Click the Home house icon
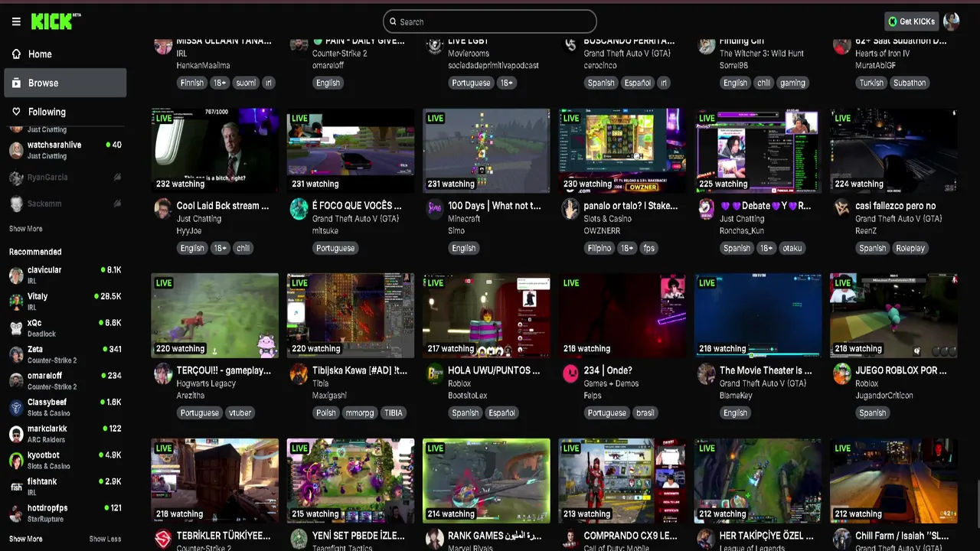The height and width of the screenshot is (551, 980). click(16, 54)
